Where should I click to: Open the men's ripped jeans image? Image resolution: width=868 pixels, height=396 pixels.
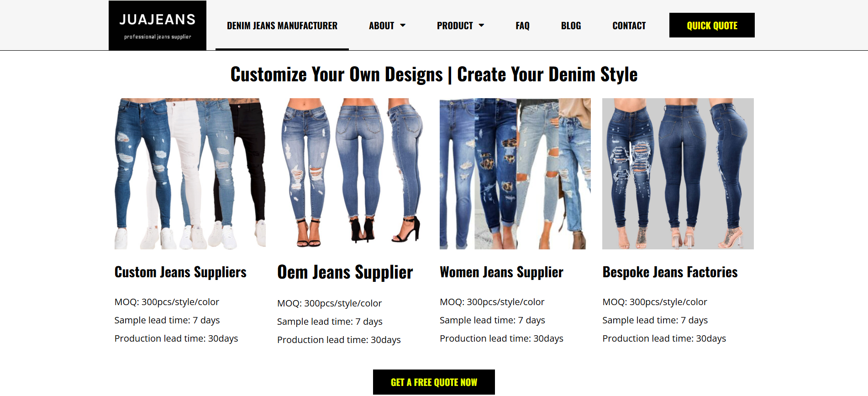(x=190, y=174)
